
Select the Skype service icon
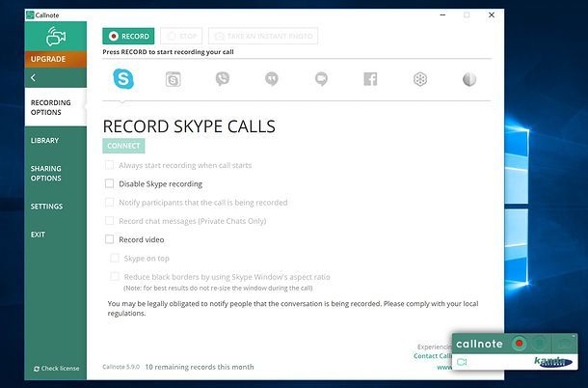[123, 79]
